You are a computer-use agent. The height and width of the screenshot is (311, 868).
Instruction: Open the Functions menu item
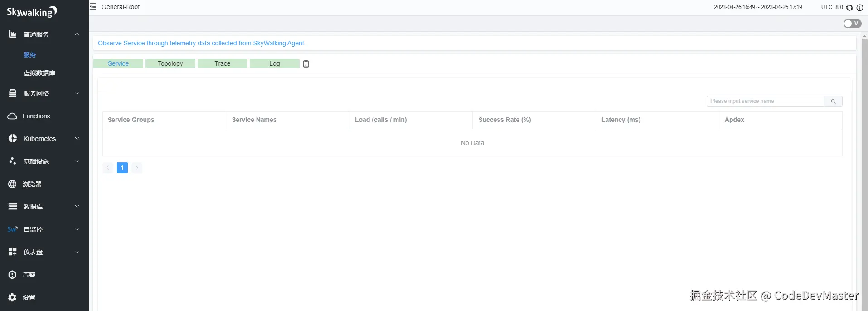click(x=36, y=116)
